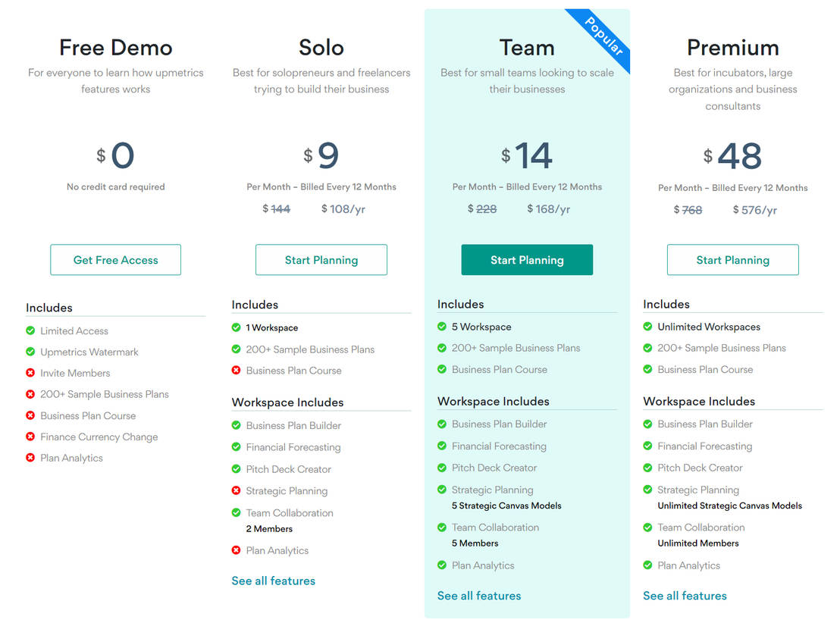
Task: Click the Team plan title
Action: pos(527,48)
